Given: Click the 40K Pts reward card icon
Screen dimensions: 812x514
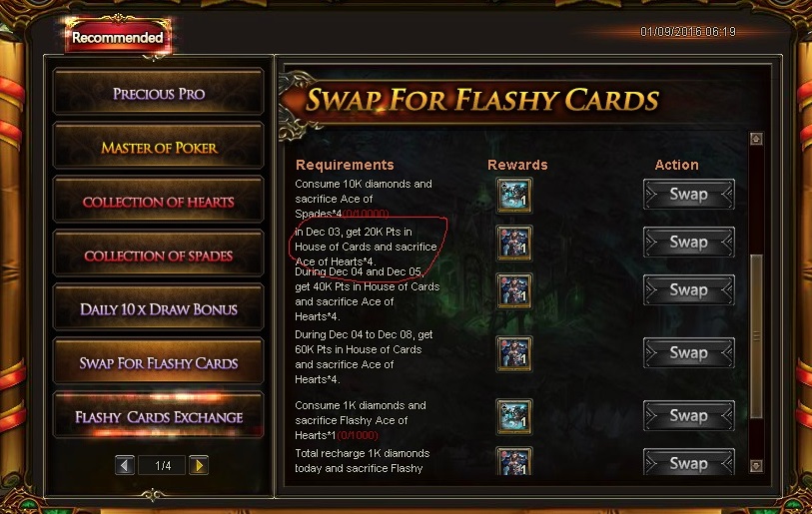Looking at the screenshot, I should tap(513, 290).
